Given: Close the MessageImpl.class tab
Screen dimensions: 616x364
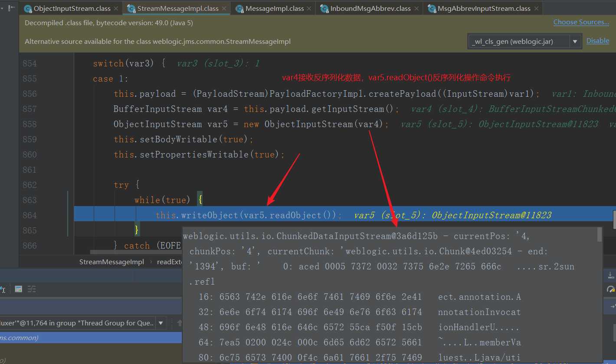Looking at the screenshot, I should [310, 8].
